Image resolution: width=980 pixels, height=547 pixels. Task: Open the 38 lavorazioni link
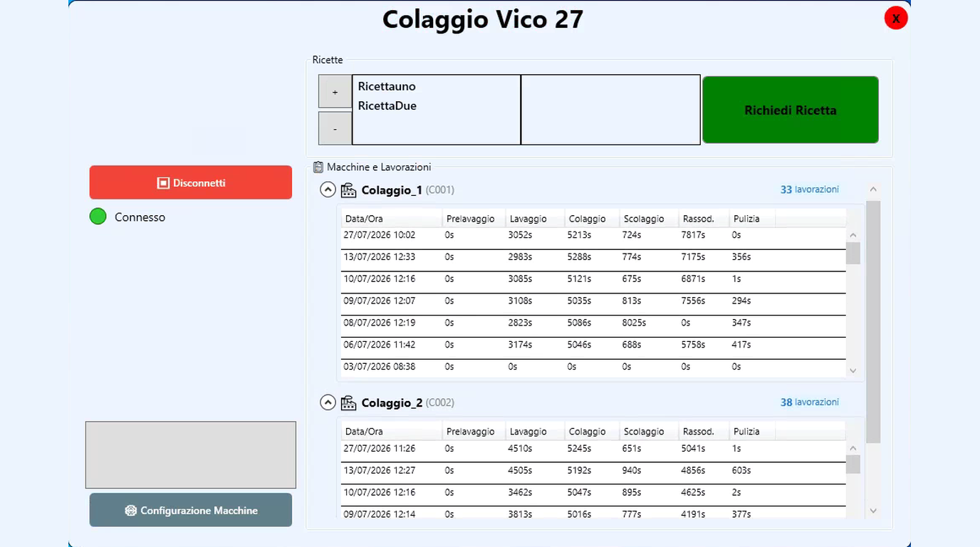click(x=810, y=402)
